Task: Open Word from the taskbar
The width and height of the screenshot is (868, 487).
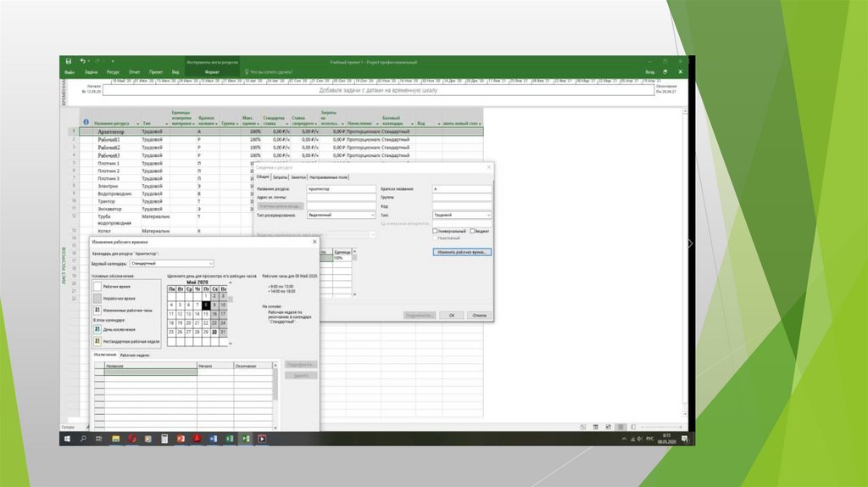Action: pyautogui.click(x=214, y=439)
